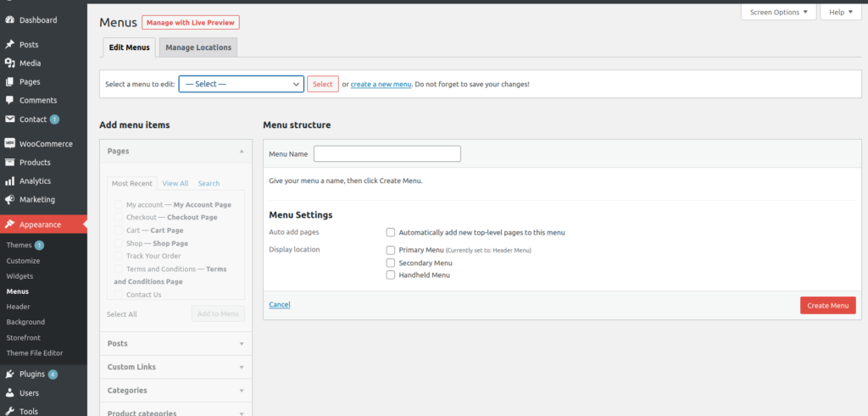Click the create a new menu link

click(381, 84)
